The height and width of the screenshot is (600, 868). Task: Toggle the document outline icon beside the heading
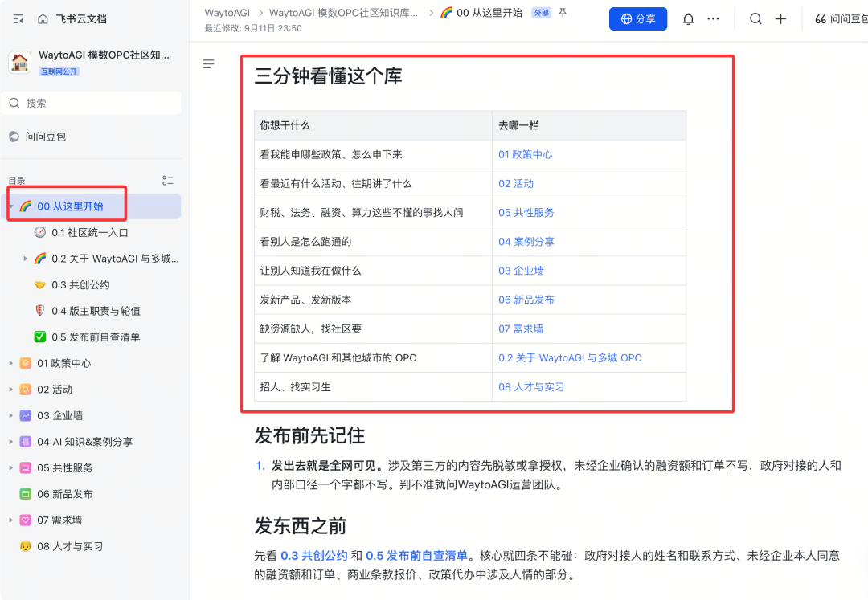pos(209,64)
